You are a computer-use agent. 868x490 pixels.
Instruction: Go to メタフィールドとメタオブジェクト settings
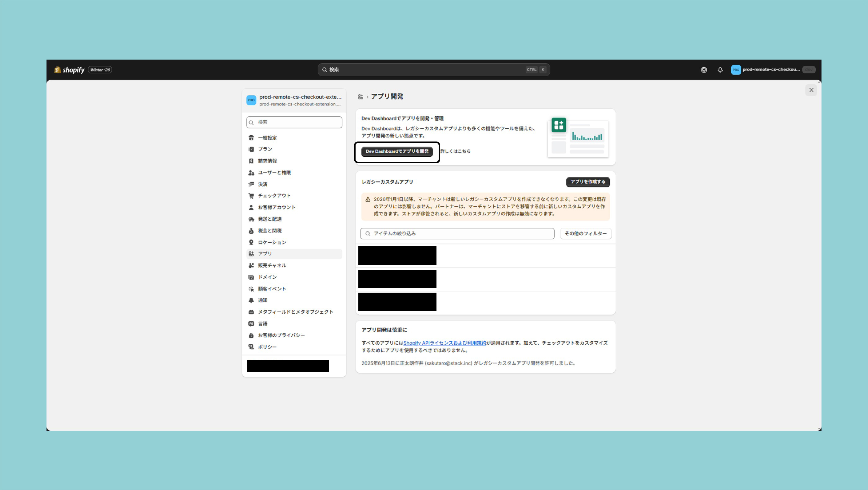295,312
